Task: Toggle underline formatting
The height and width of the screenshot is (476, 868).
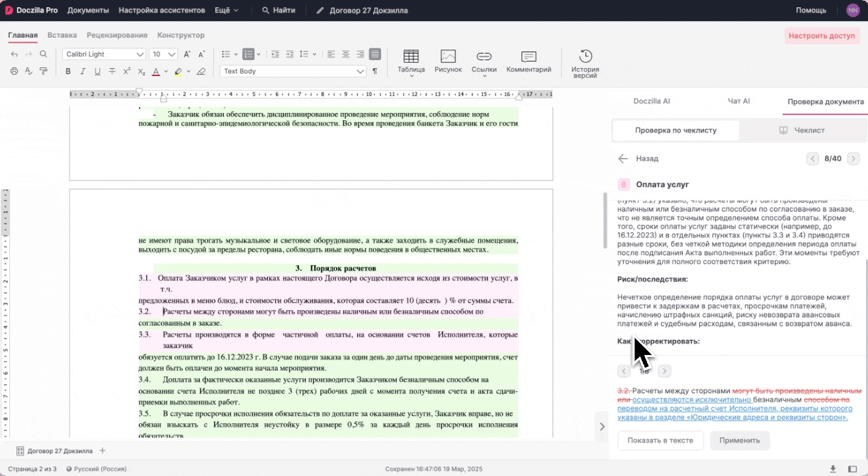Action: (97, 71)
